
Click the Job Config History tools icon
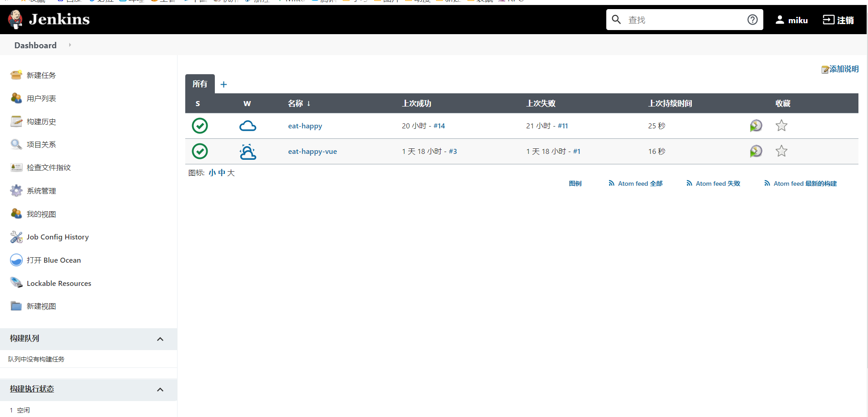16,237
